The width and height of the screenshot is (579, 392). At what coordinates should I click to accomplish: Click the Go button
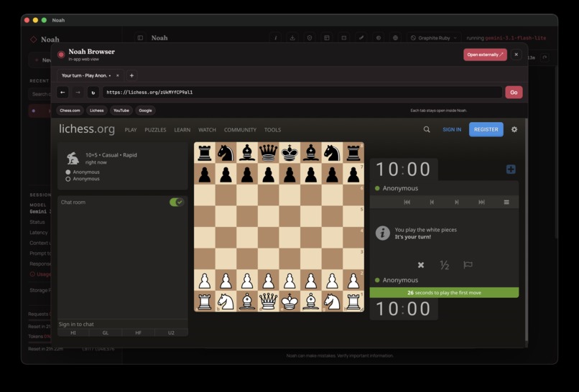(x=514, y=93)
